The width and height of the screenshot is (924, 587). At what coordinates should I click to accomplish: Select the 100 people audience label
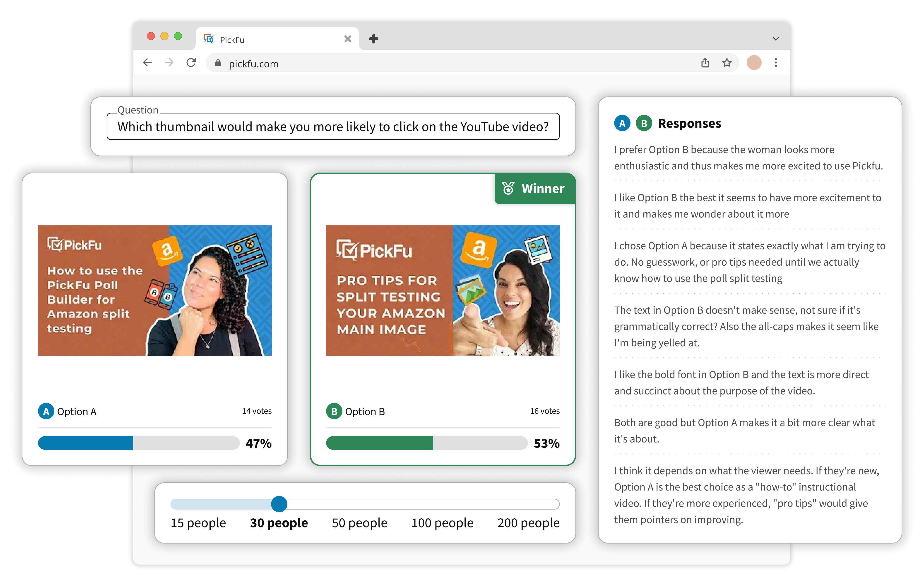(x=442, y=523)
